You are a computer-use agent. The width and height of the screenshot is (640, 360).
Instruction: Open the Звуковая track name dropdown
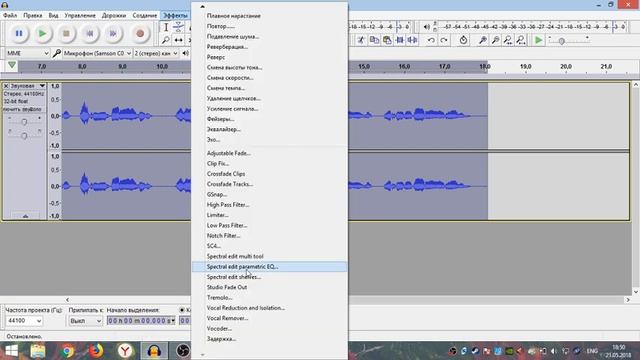[27, 86]
